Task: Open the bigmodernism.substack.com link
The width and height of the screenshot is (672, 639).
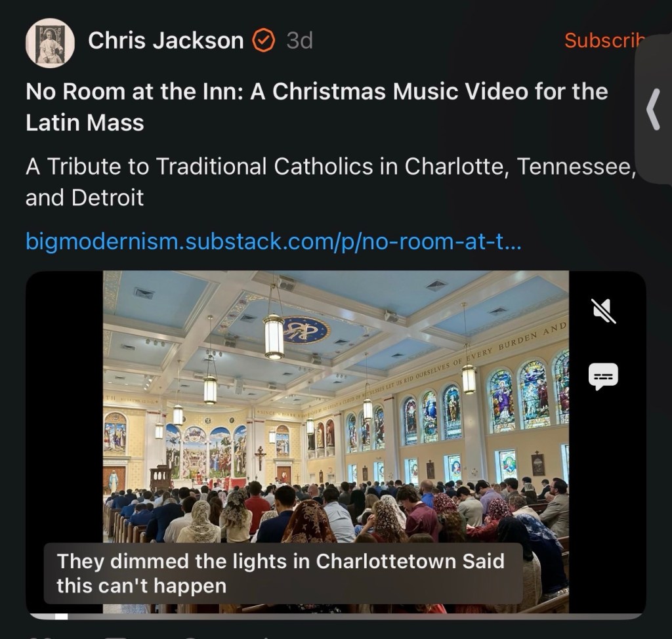Action: 274,241
